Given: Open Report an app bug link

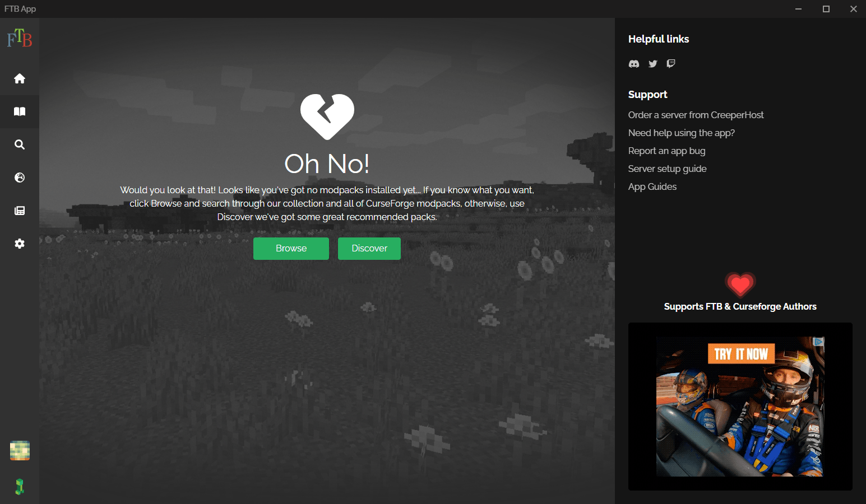Looking at the screenshot, I should pyautogui.click(x=667, y=151).
